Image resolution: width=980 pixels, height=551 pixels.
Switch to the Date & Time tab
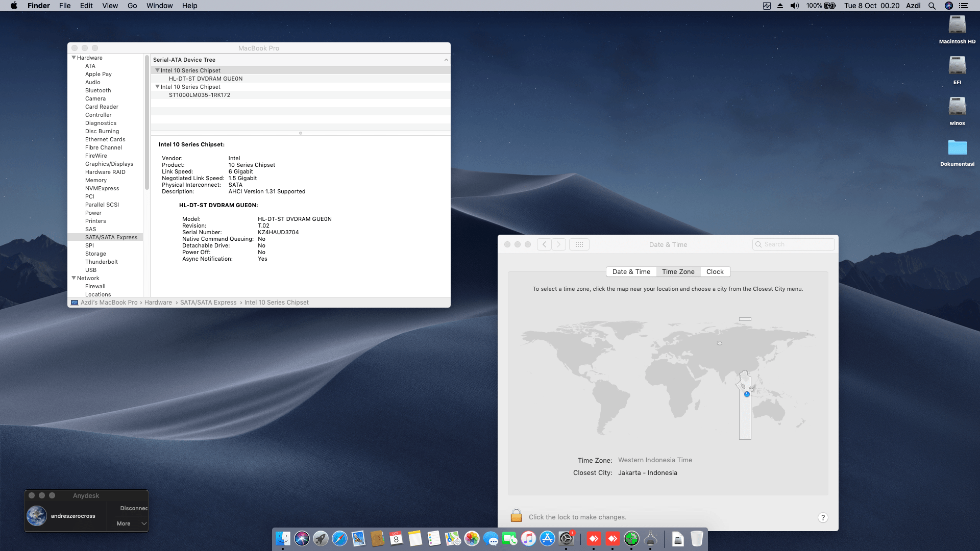tap(631, 271)
